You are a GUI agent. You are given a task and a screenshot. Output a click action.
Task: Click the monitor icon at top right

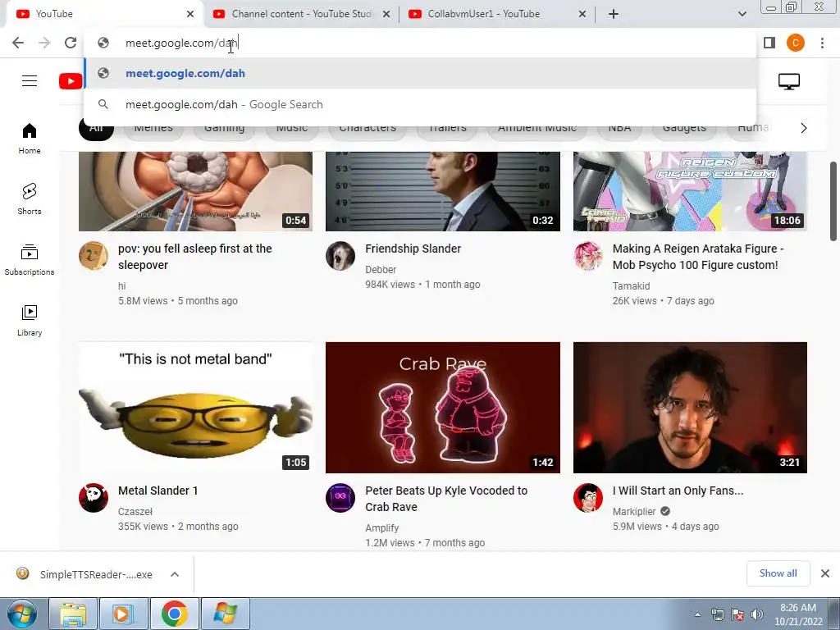click(x=789, y=81)
